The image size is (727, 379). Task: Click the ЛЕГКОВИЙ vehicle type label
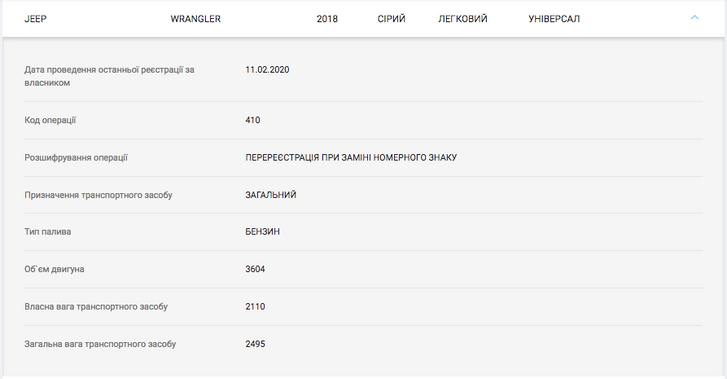(x=463, y=19)
